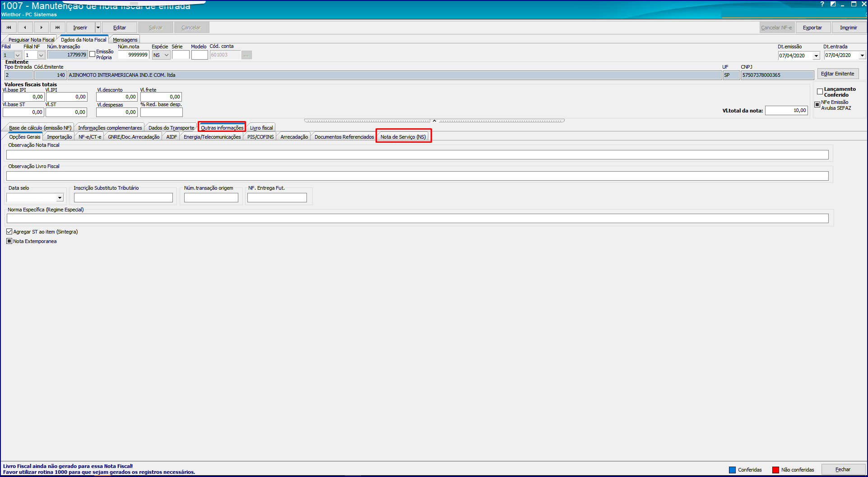Image resolution: width=868 pixels, height=477 pixels.
Task: Click the window display options icon
Action: click(x=833, y=4)
